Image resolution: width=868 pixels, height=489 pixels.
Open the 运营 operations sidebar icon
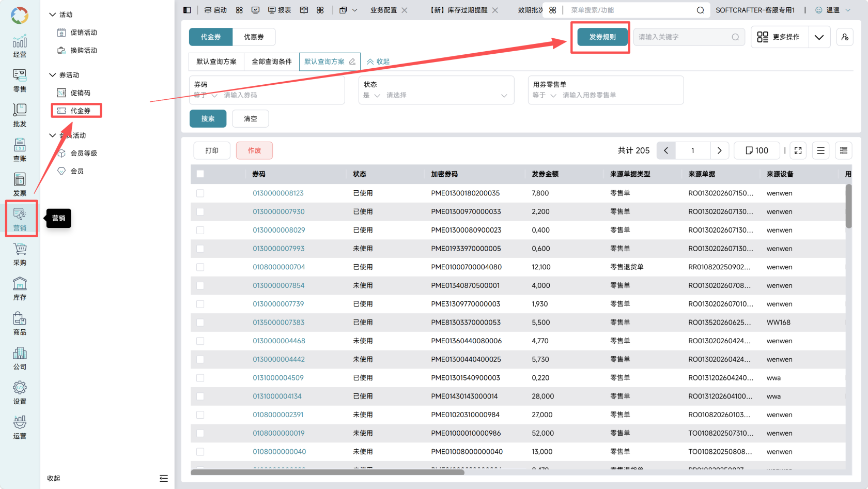[20, 427]
